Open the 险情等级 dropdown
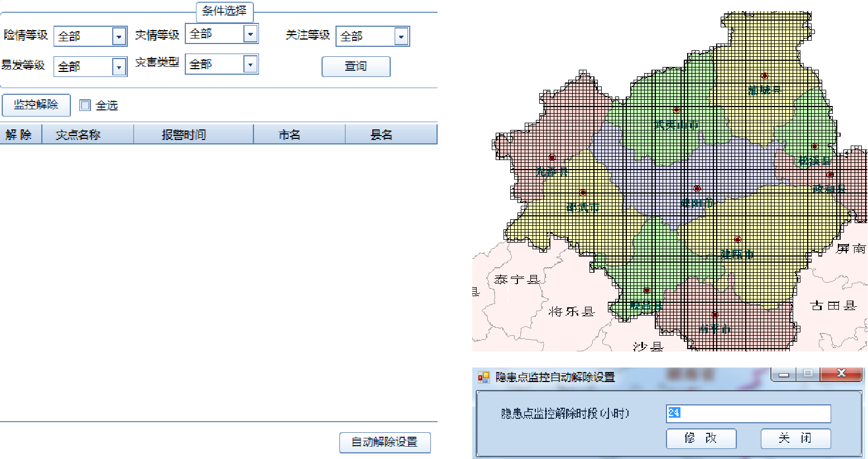Image resolution: width=868 pixels, height=459 pixels. point(119,36)
